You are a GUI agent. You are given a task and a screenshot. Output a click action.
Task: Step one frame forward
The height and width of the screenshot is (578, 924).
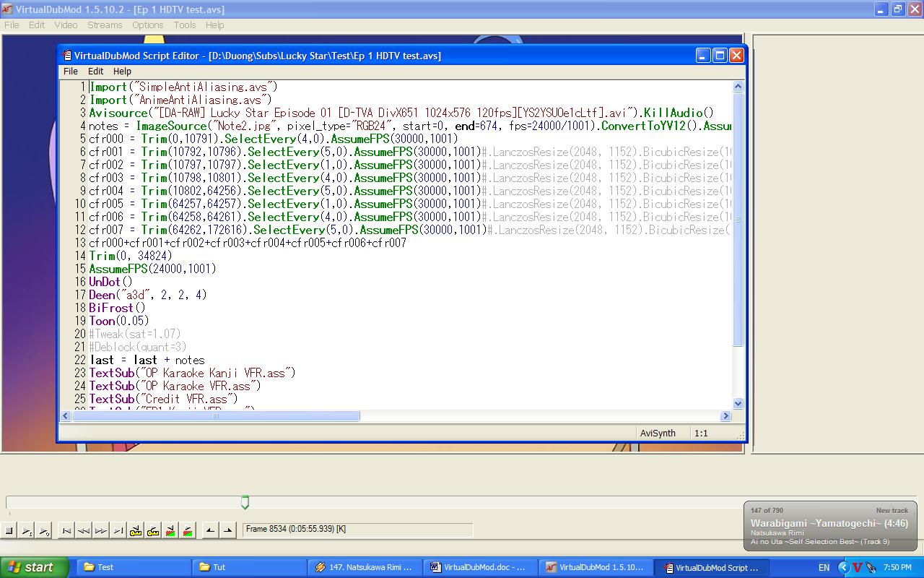pos(101,530)
